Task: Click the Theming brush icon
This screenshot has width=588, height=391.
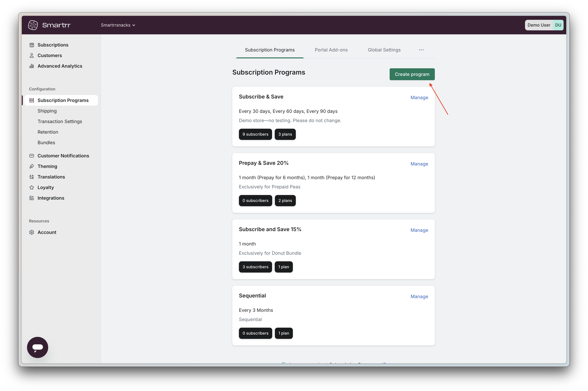Action: coord(32,166)
